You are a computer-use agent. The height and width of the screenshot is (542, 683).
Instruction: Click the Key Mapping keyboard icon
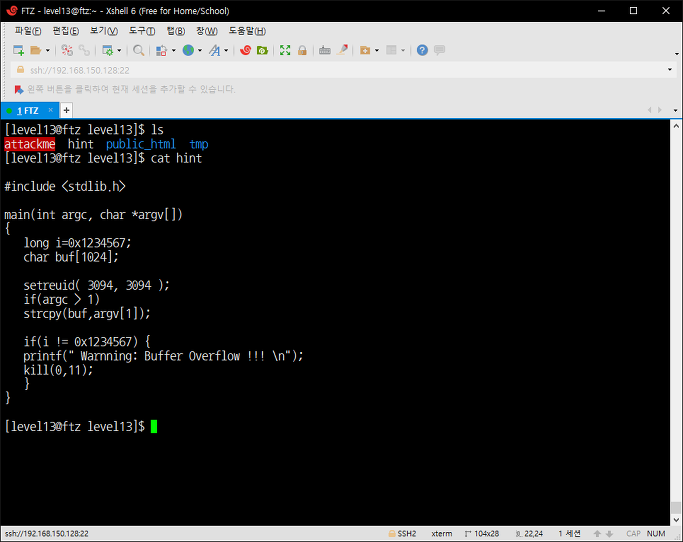point(325,51)
